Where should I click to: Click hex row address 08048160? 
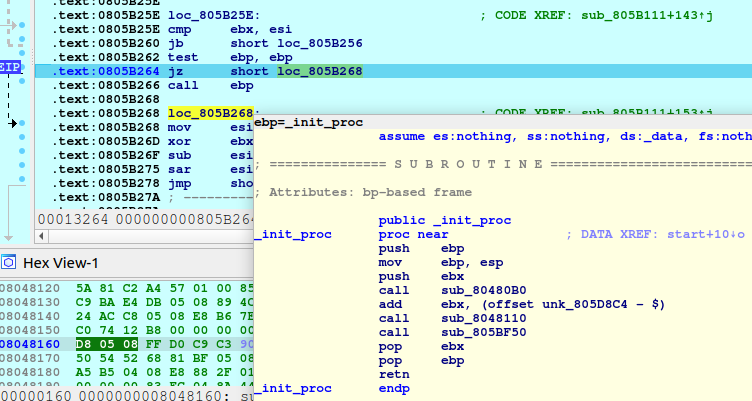(x=30, y=344)
